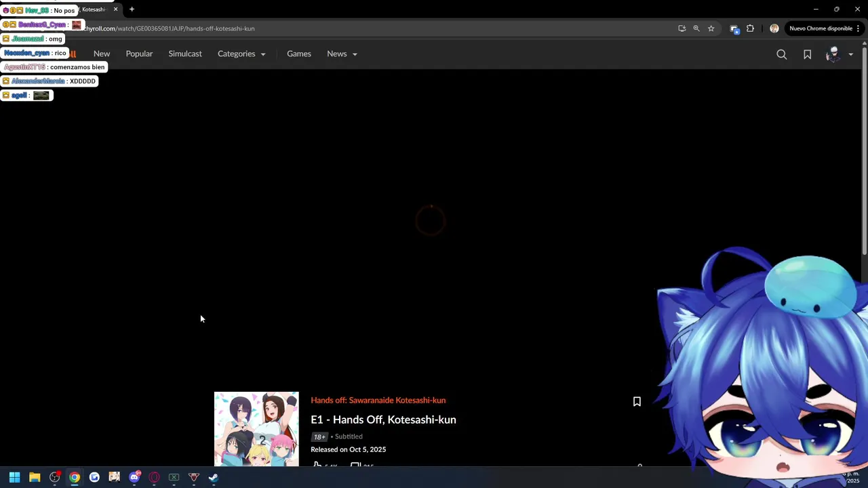
Task: Open Steam from taskbar
Action: click(x=214, y=477)
